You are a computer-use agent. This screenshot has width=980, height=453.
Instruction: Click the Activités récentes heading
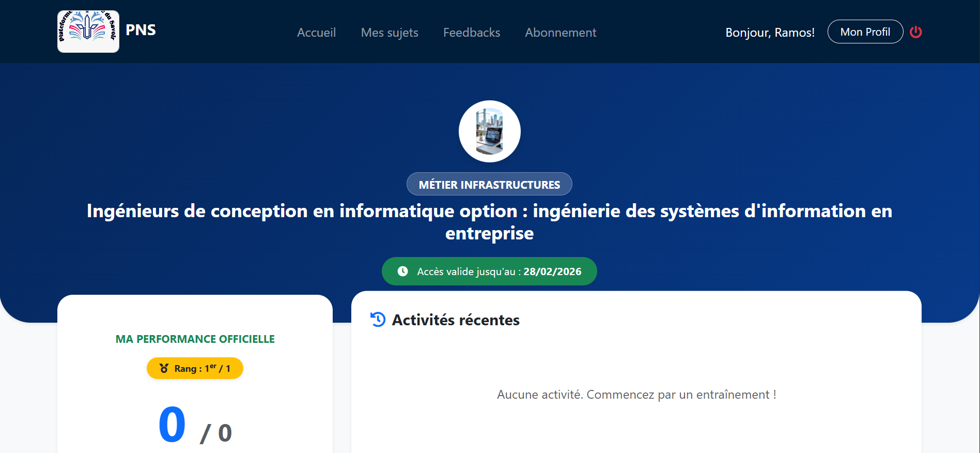456,320
